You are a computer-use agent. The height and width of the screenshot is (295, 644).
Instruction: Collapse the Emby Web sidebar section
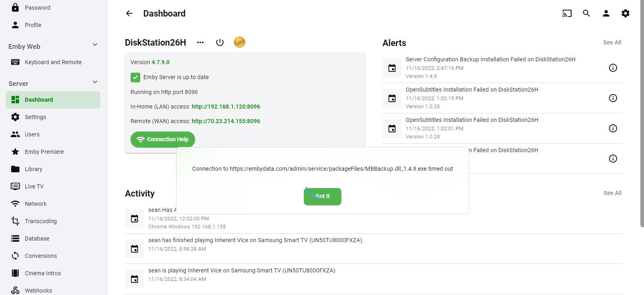click(95, 45)
